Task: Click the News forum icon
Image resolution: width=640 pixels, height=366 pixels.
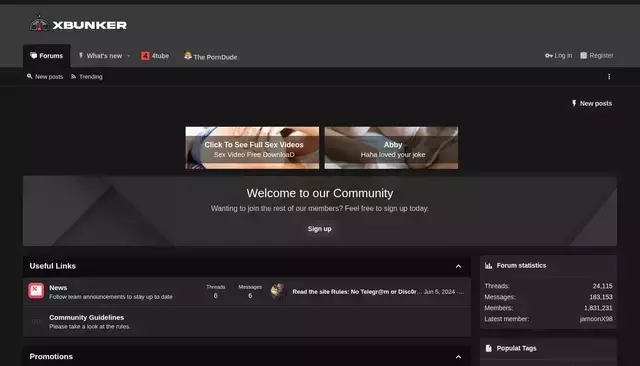Action: 36,291
